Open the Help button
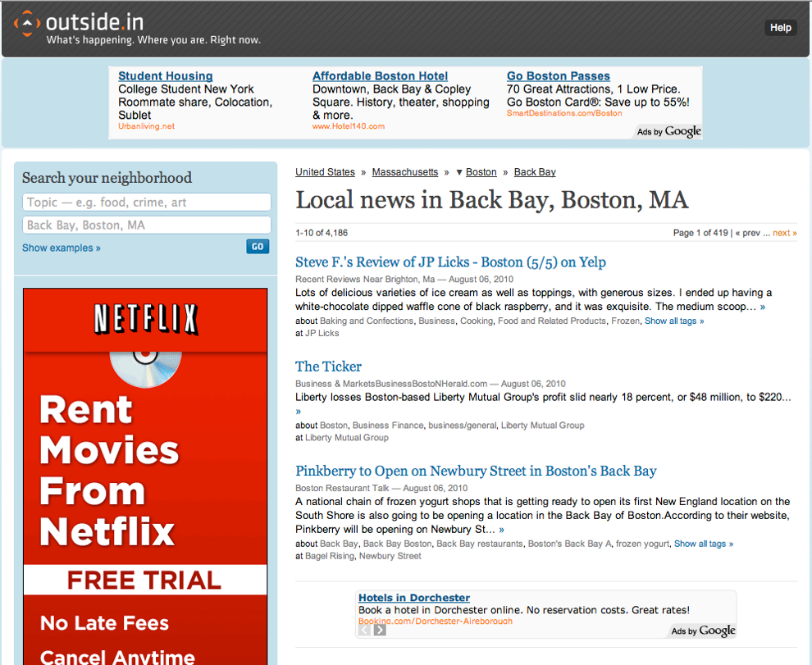The width and height of the screenshot is (812, 665). pyautogui.click(x=780, y=28)
